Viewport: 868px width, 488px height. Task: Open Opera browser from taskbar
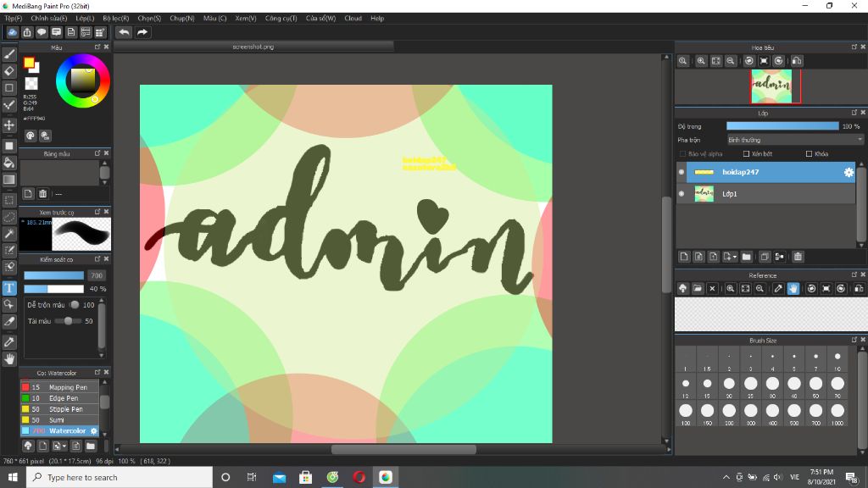click(359, 477)
